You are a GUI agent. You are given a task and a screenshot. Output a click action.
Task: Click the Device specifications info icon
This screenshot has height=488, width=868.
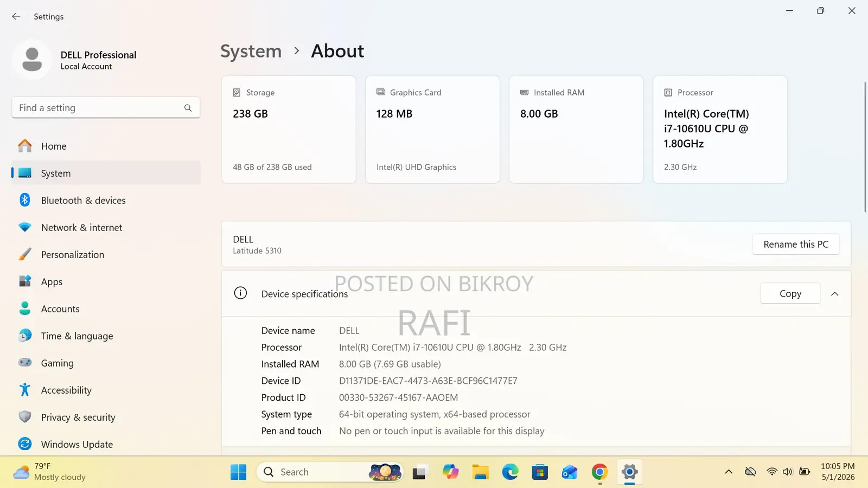pyautogui.click(x=240, y=293)
